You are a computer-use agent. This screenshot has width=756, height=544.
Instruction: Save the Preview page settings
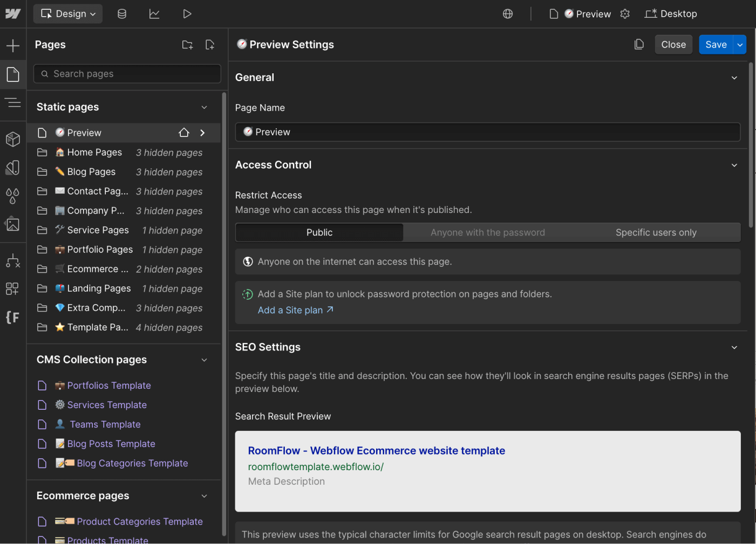716,44
